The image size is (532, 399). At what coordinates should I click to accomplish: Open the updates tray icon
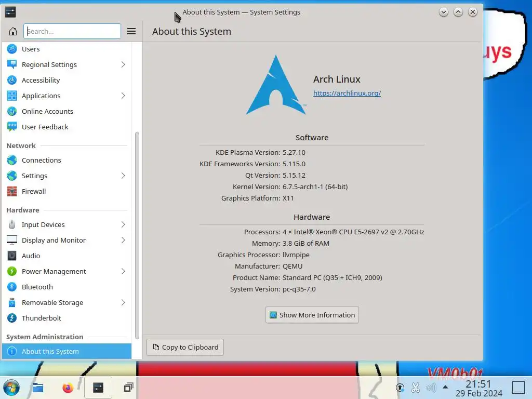point(400,388)
